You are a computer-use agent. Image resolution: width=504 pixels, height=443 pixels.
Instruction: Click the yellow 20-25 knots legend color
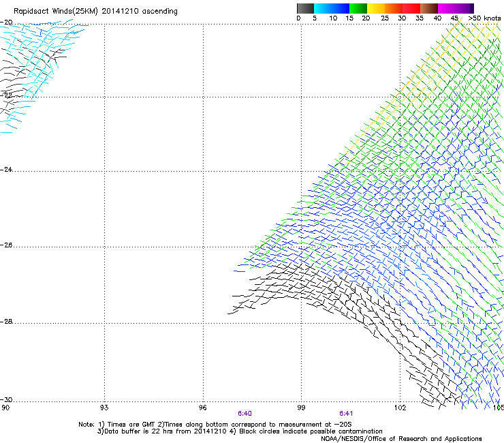[376, 8]
